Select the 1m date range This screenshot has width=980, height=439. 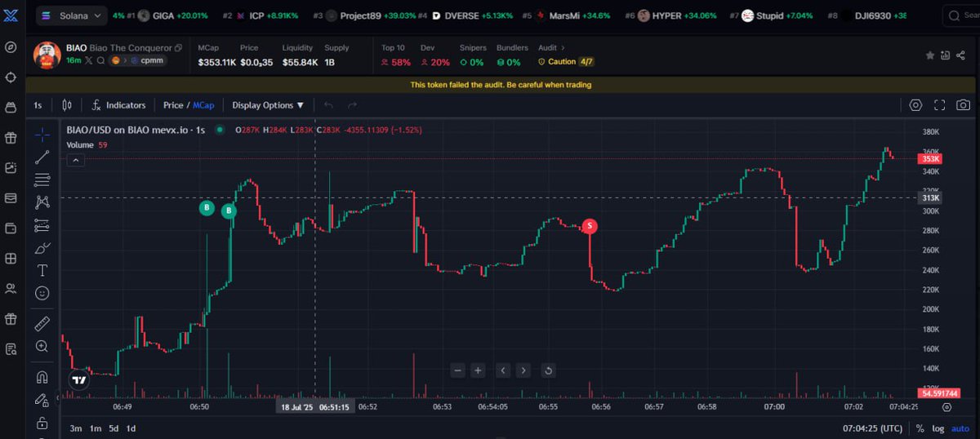pos(95,428)
